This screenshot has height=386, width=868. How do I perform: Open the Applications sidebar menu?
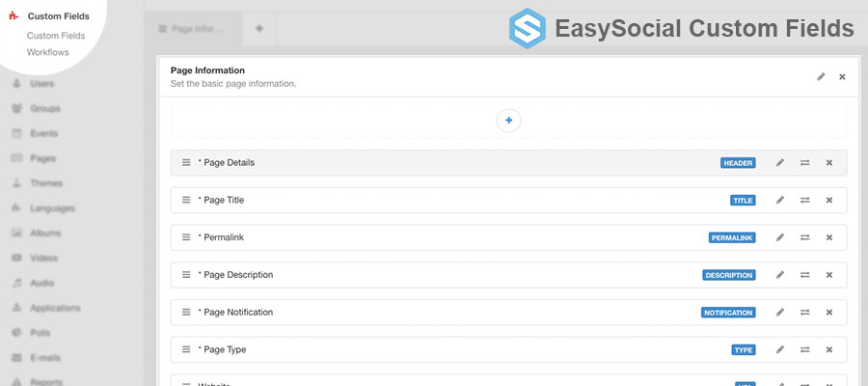[x=55, y=308]
